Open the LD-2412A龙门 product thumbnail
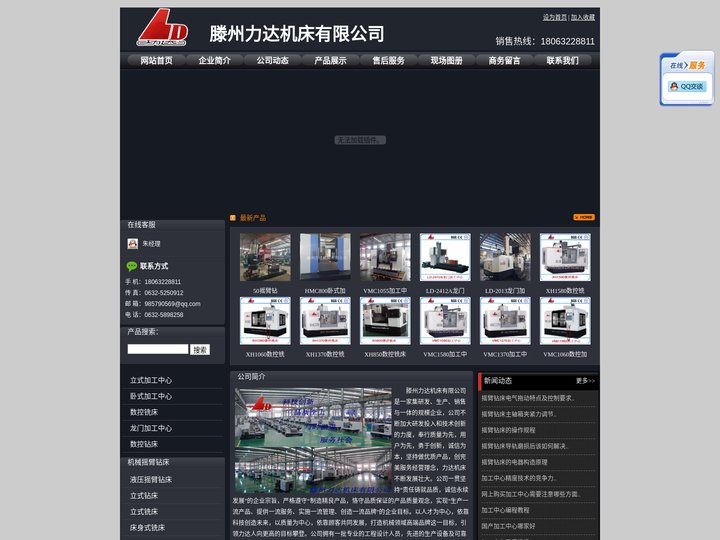 click(445, 257)
